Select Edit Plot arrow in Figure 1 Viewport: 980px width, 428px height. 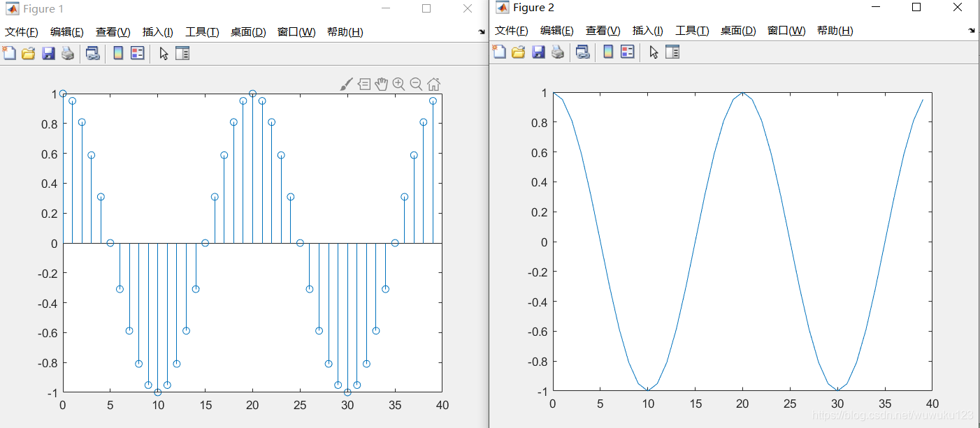click(x=164, y=53)
